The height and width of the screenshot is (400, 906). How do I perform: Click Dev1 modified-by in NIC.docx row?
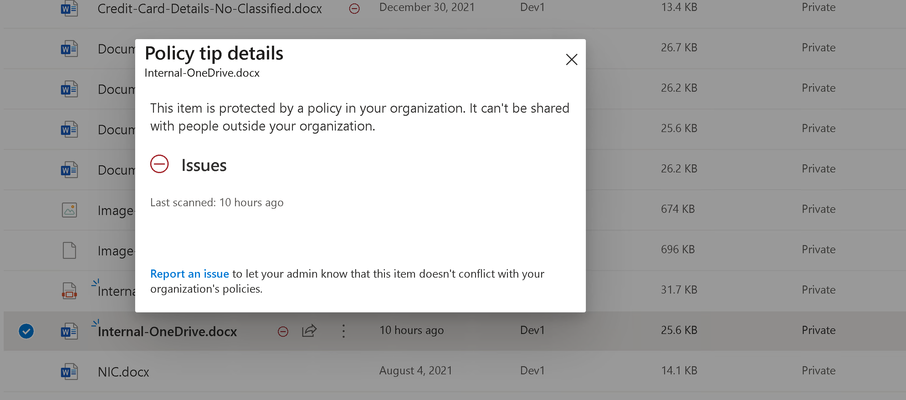point(532,371)
